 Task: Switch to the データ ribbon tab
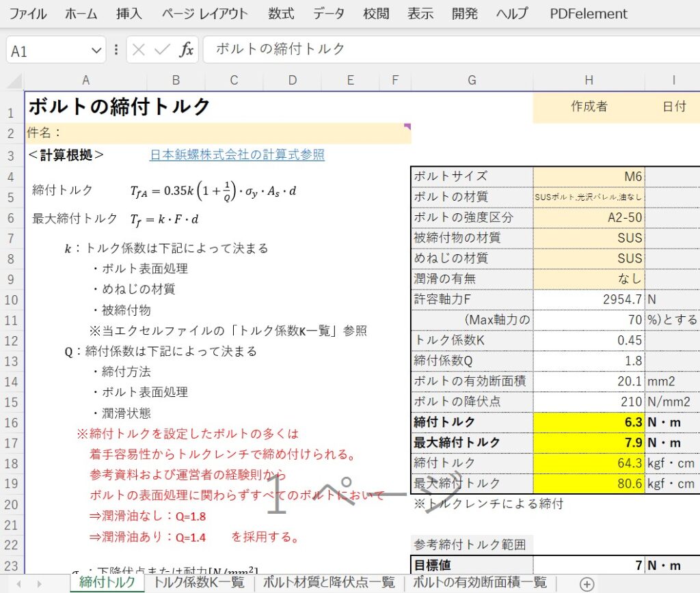329,13
